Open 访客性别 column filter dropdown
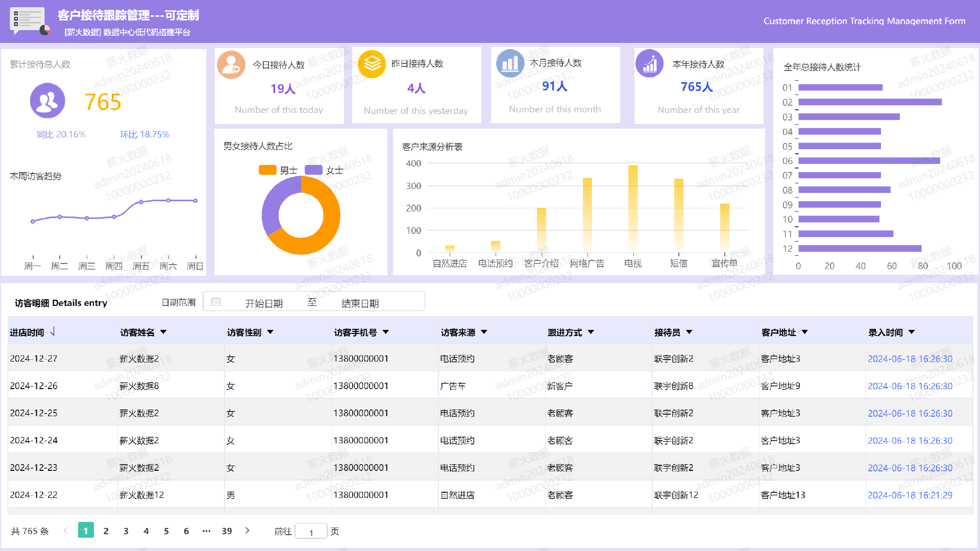The width and height of the screenshot is (980, 551). click(271, 332)
